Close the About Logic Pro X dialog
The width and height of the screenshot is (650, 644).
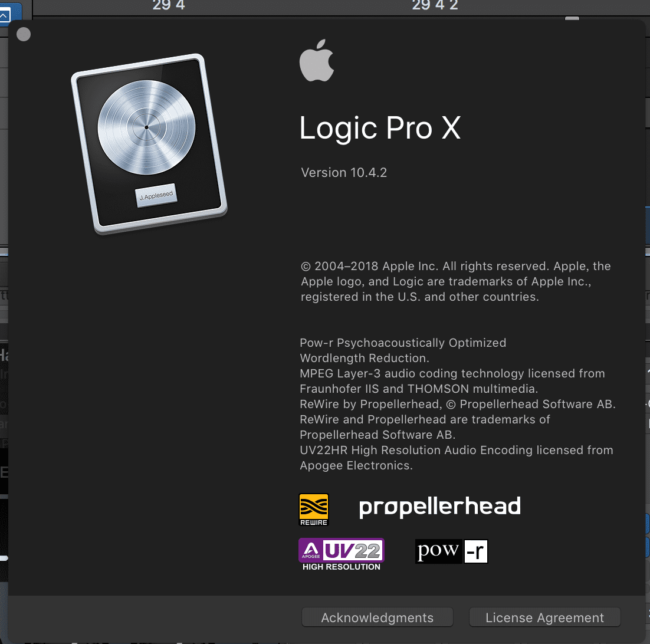[24, 34]
